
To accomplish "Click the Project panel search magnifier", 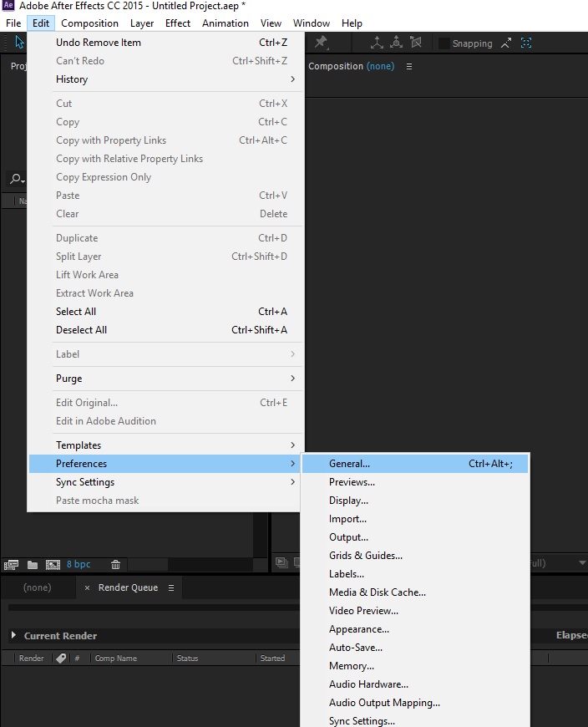I will click(18, 179).
